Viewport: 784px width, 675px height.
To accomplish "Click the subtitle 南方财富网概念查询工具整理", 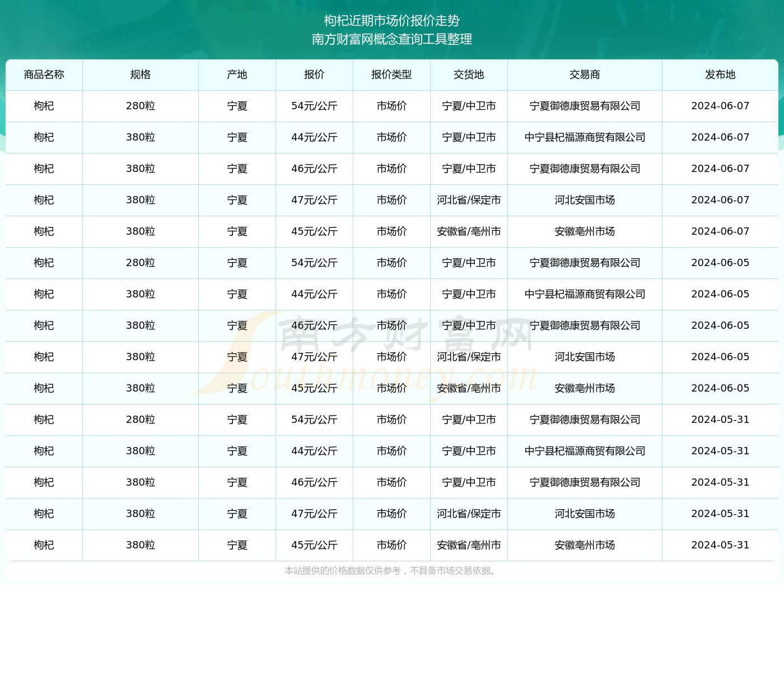I will (x=392, y=39).
